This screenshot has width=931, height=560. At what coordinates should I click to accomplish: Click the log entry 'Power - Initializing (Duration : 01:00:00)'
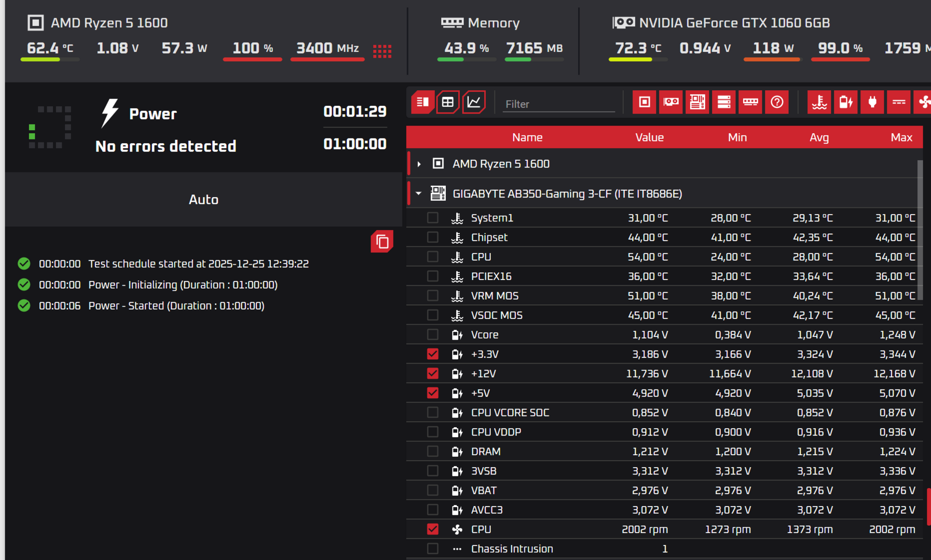coord(183,285)
